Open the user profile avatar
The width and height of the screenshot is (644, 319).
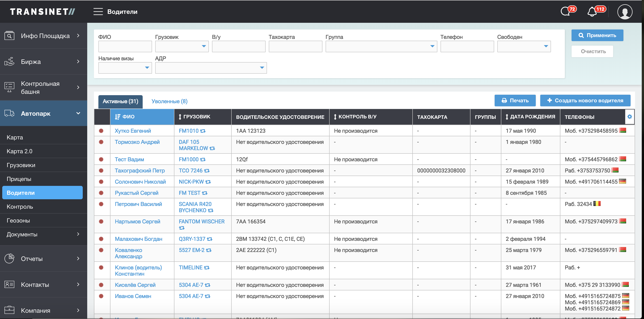(625, 11)
